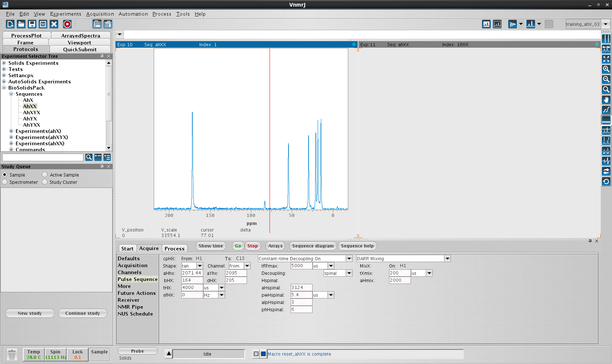Choose the Study Cluster radio option
Viewport: 612px width, 364px height.
pyautogui.click(x=45, y=182)
